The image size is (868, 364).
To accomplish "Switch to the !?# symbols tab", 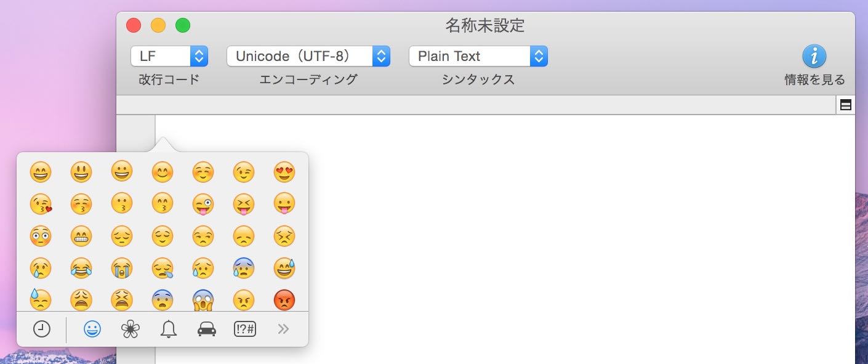I will point(245,330).
